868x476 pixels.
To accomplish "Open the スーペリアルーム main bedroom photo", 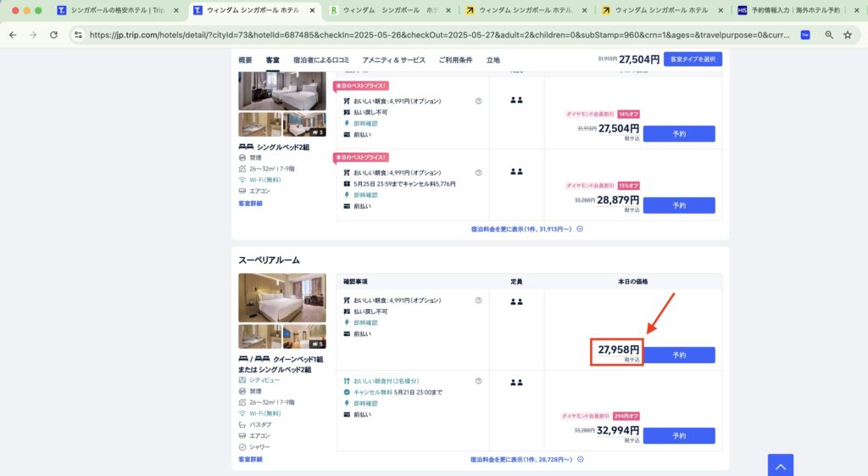I will pyautogui.click(x=282, y=298).
